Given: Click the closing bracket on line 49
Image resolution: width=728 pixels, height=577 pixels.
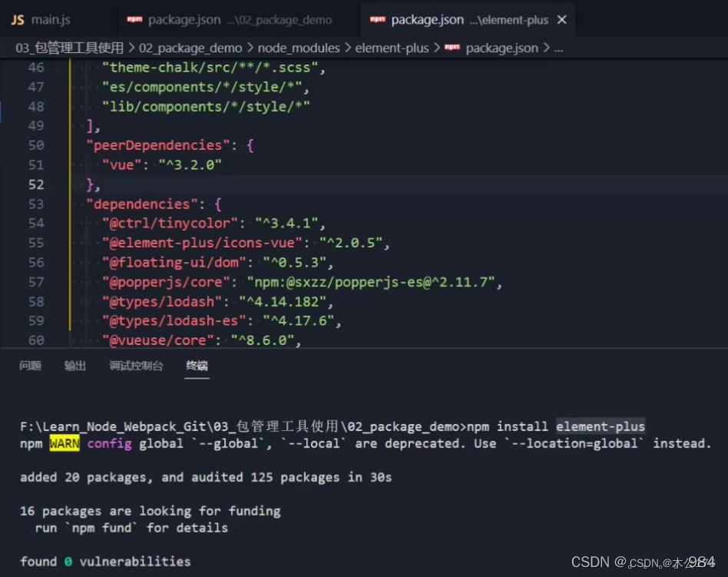Looking at the screenshot, I should 90,126.
